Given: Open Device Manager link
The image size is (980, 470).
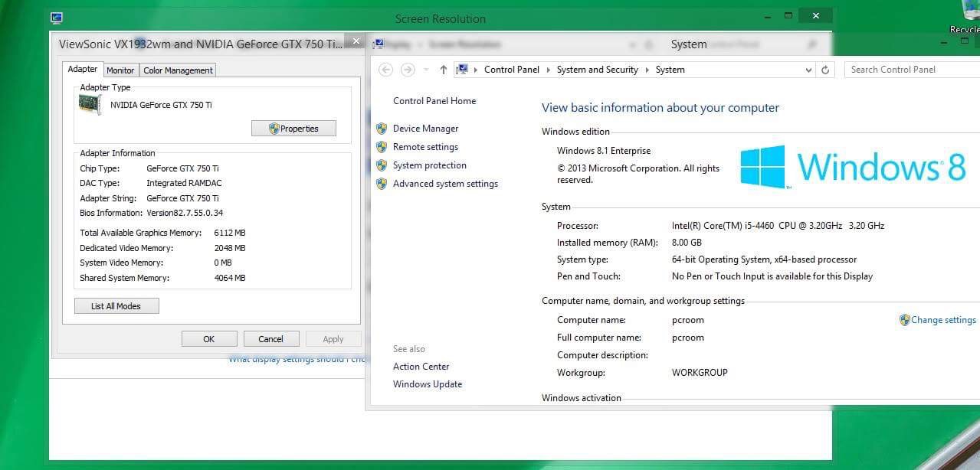Looking at the screenshot, I should (x=425, y=129).
